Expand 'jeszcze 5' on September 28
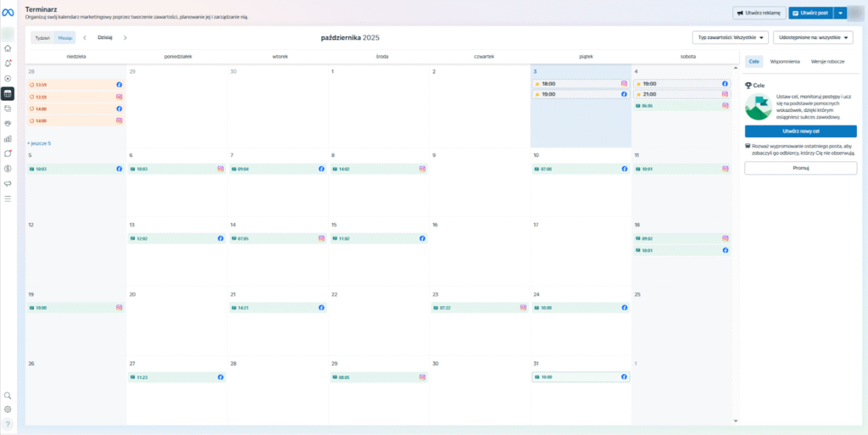Image resolution: width=868 pixels, height=435 pixels. point(40,143)
